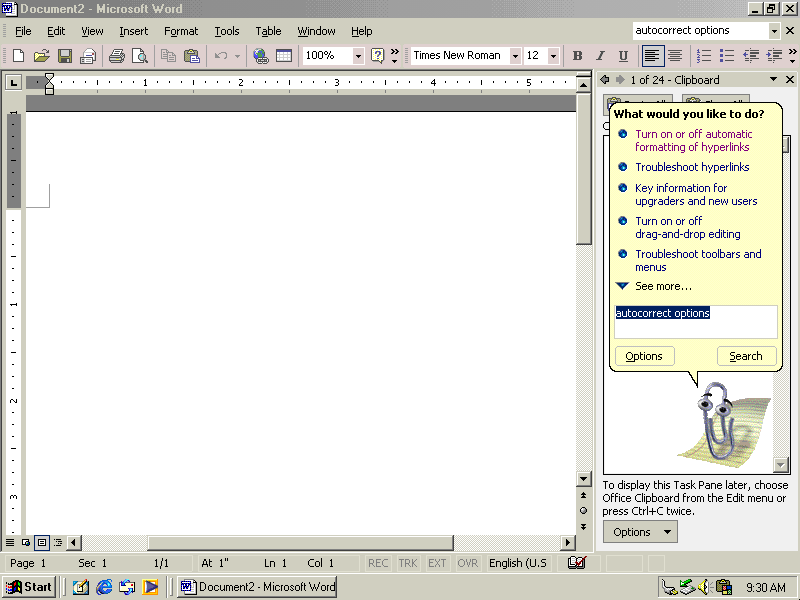Apply a numbered list
Screen dimensions: 800x600
click(704, 56)
